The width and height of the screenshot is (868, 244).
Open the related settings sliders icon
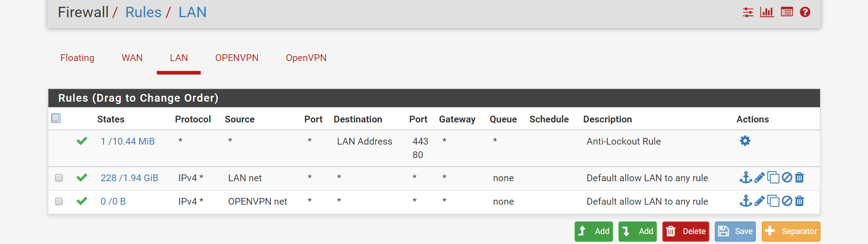[x=748, y=12]
